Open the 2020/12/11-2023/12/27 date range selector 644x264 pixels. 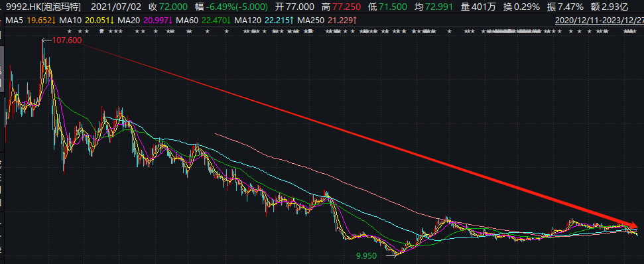(x=598, y=20)
